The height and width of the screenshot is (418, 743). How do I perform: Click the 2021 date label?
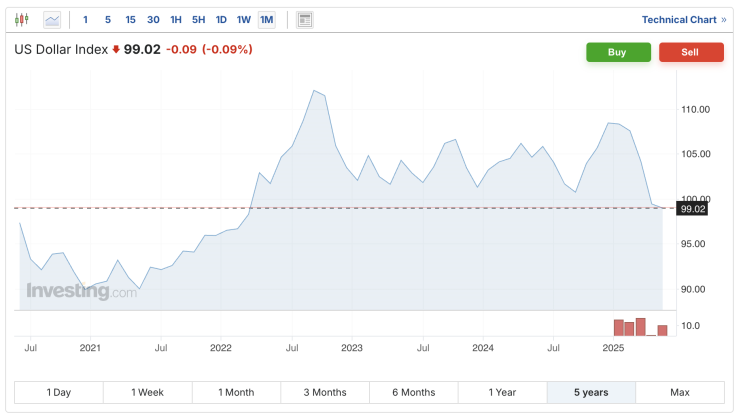tap(90, 348)
